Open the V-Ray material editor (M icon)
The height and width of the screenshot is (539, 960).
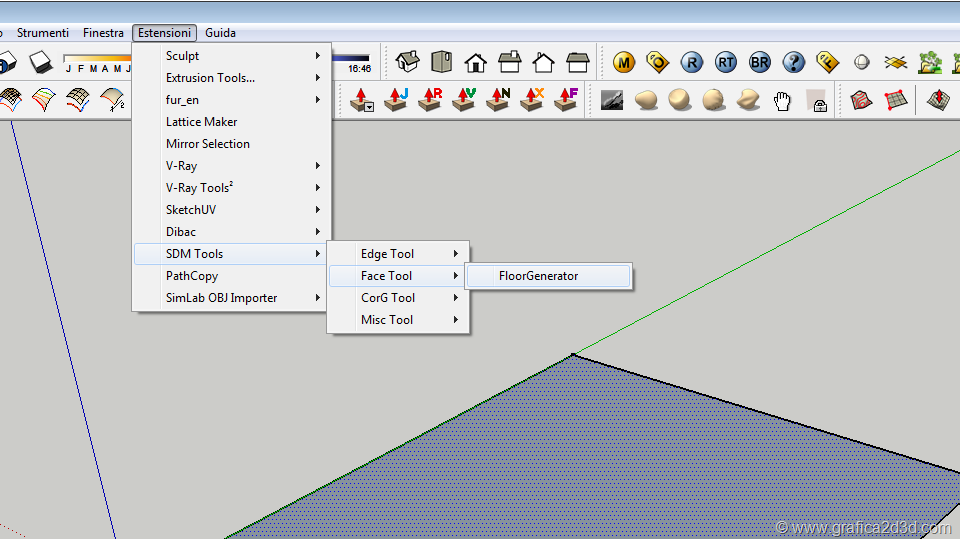pos(624,62)
